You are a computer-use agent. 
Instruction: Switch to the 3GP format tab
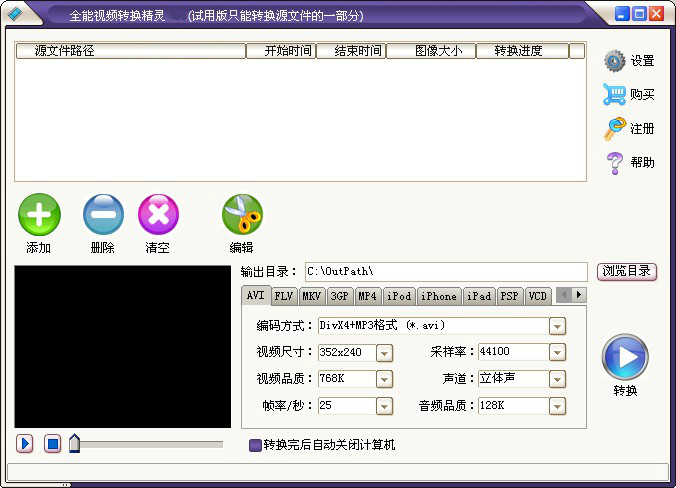point(340,296)
